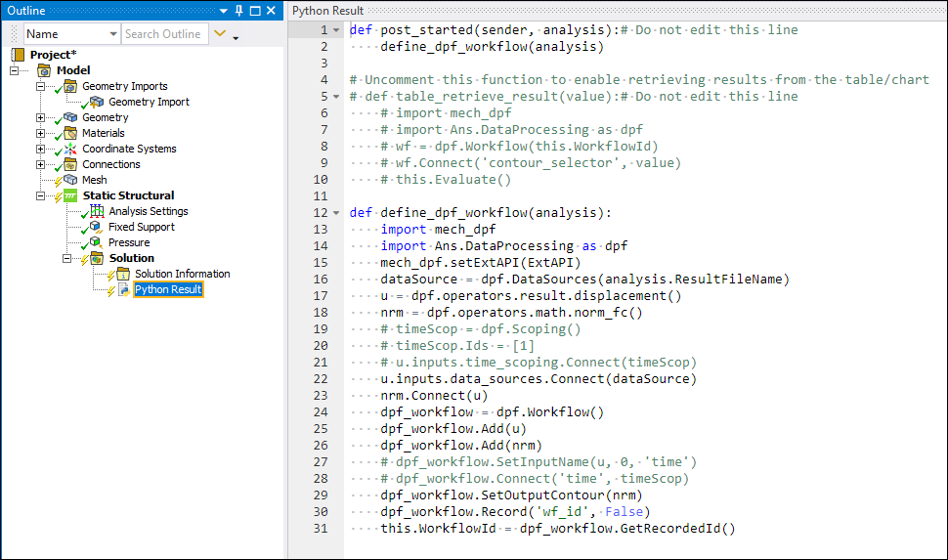
Task: Select the Mesh tree item
Action: coord(95,180)
